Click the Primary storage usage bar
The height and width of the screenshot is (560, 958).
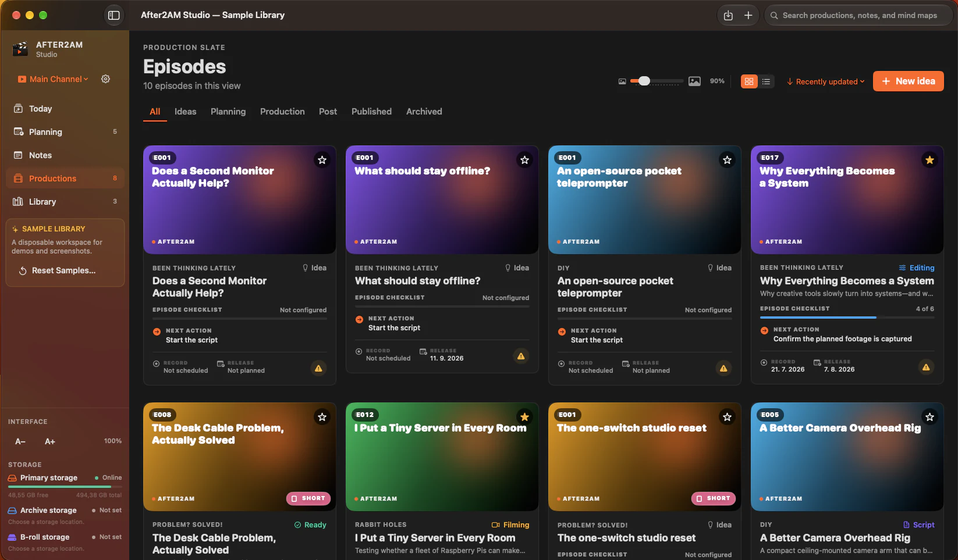point(65,487)
